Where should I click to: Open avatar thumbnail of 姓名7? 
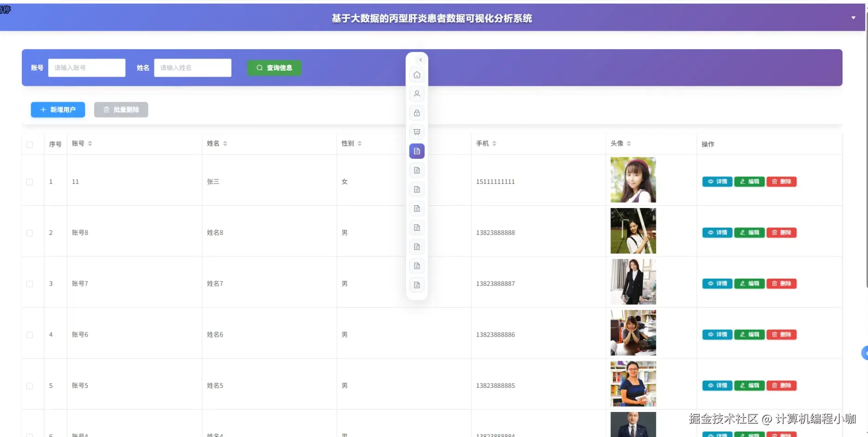pyautogui.click(x=633, y=282)
